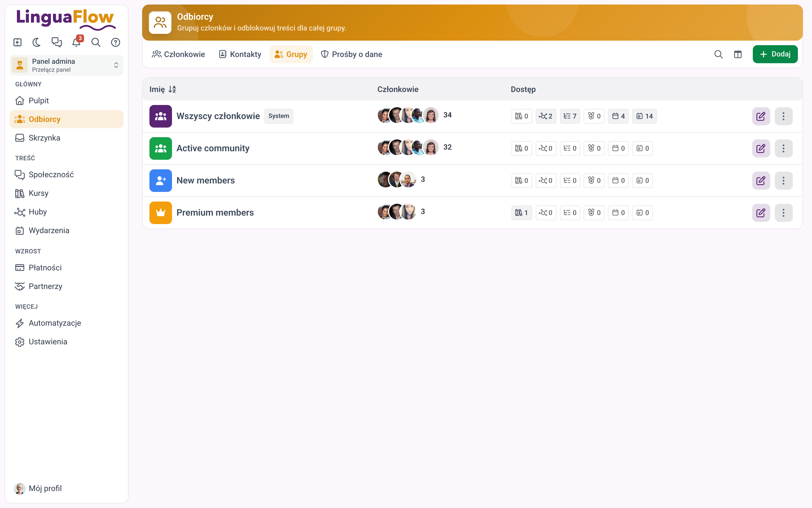The width and height of the screenshot is (812, 508).
Task: Edit the Active community group
Action: coord(761,148)
